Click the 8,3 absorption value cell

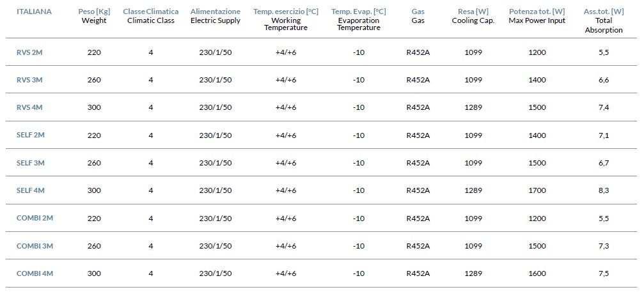coord(604,190)
